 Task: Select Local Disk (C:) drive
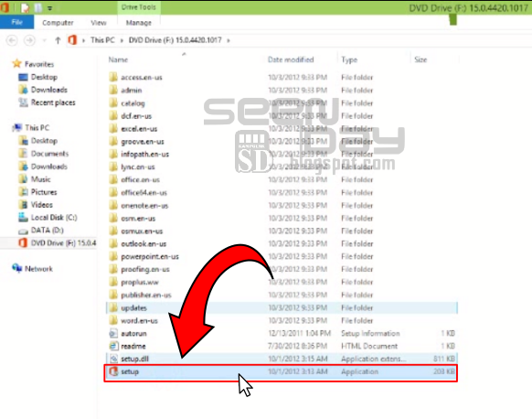point(54,218)
